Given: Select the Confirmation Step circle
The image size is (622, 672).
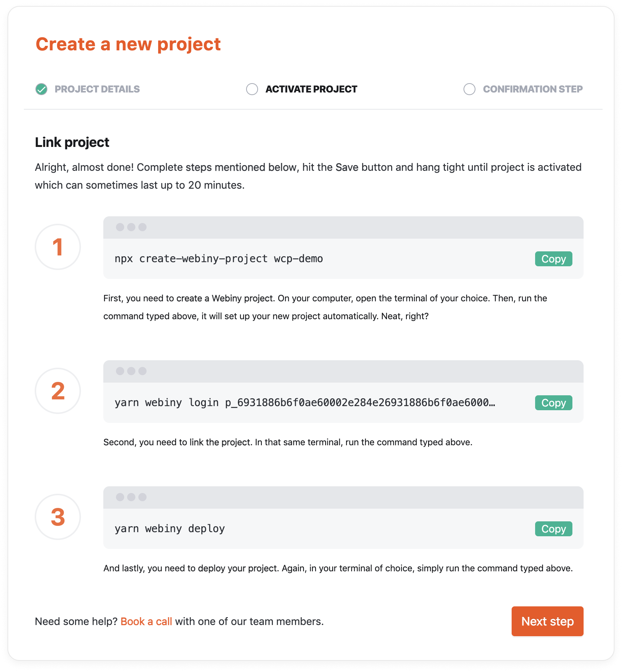Looking at the screenshot, I should [469, 89].
